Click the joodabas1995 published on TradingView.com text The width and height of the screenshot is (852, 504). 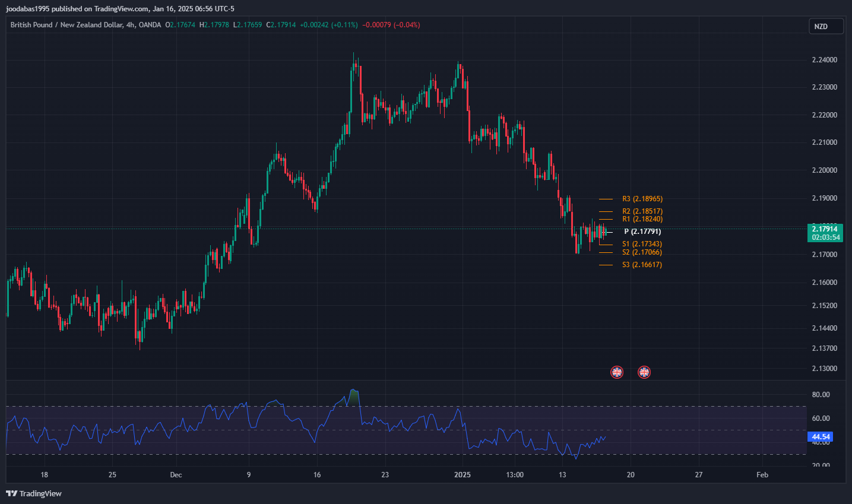pos(120,9)
